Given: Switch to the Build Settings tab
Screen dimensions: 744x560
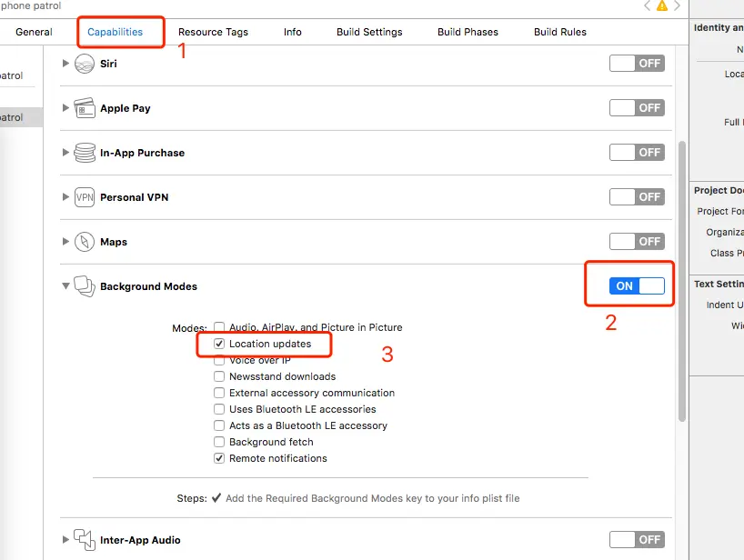Looking at the screenshot, I should pyautogui.click(x=369, y=32).
